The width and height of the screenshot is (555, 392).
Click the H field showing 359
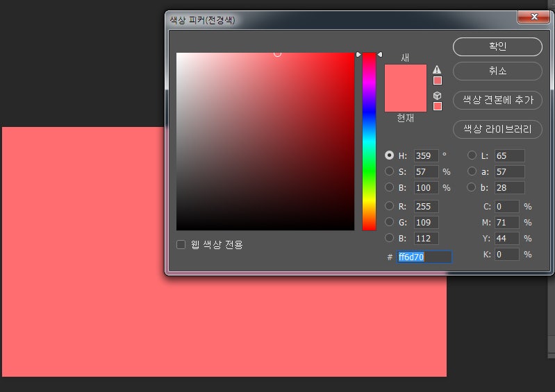pyautogui.click(x=426, y=155)
